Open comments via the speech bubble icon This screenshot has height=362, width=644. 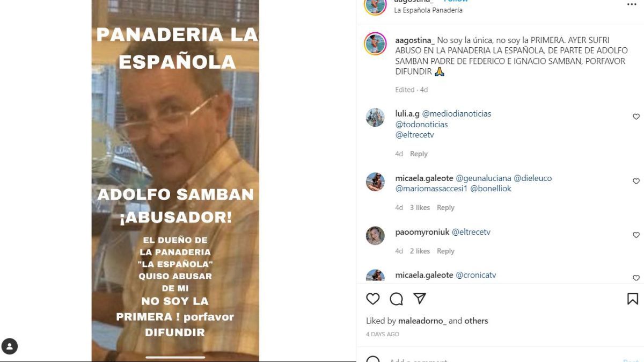396,299
